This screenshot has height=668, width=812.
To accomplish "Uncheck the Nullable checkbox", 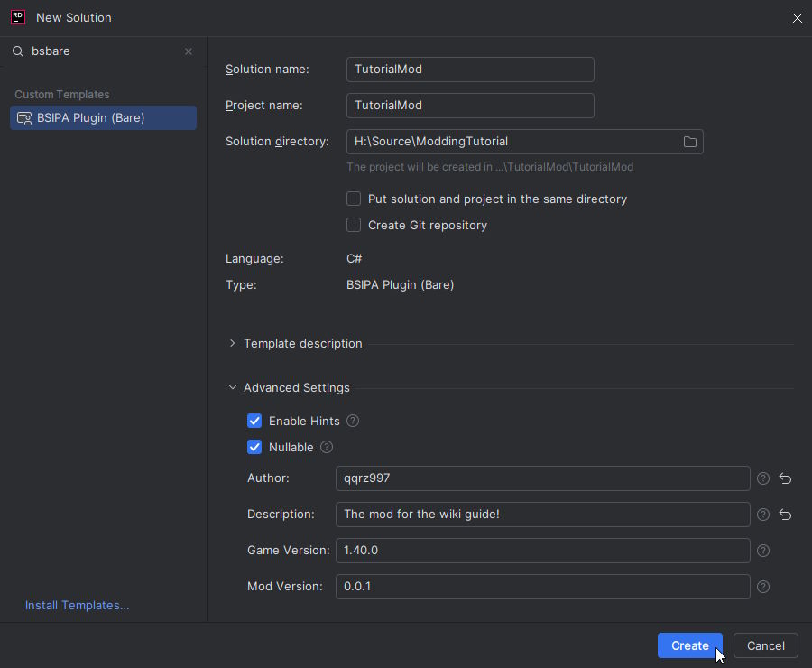I will (254, 447).
